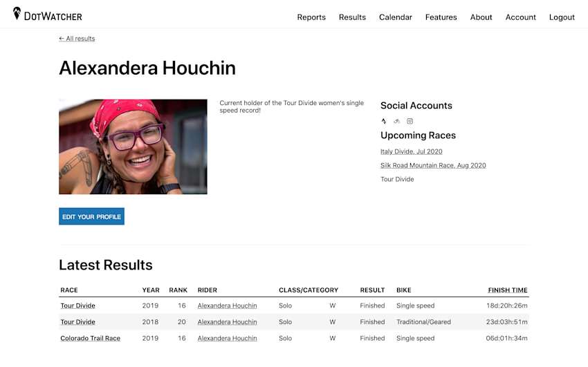
Task: Open the Features menu item
Action: (x=441, y=17)
